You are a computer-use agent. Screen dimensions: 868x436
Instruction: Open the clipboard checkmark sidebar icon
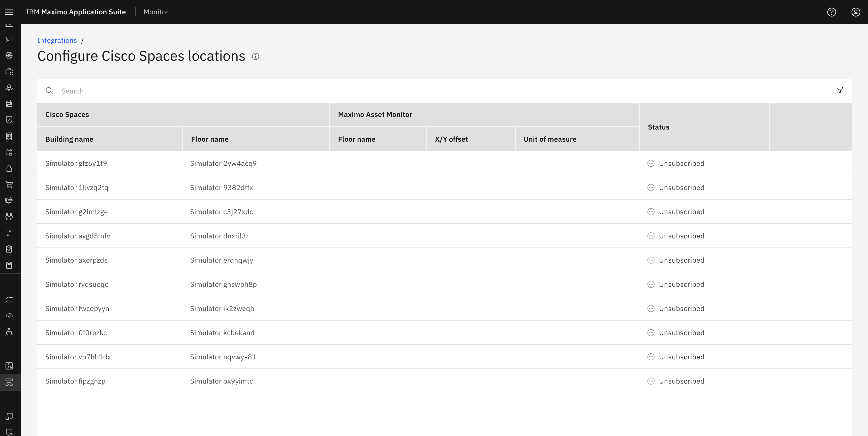tap(9, 249)
